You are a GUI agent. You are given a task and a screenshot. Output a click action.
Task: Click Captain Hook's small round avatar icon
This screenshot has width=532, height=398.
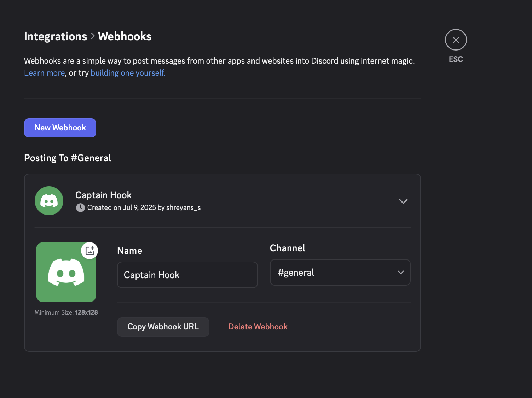pos(49,201)
